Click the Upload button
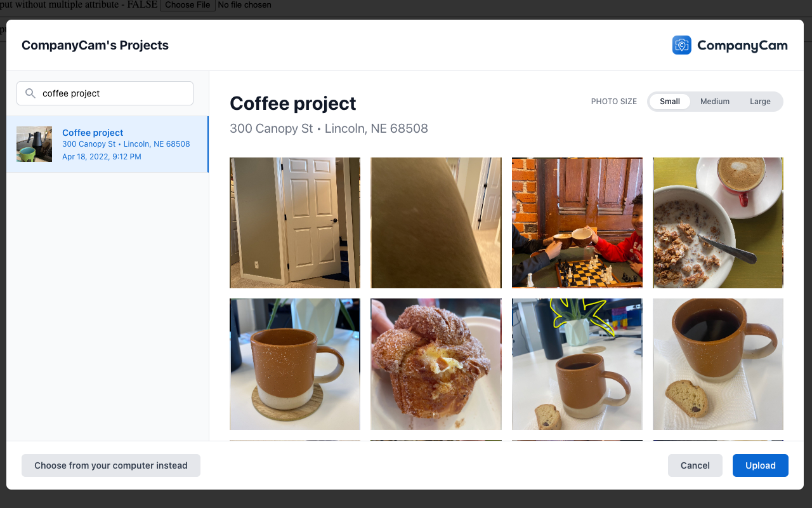 click(x=760, y=465)
